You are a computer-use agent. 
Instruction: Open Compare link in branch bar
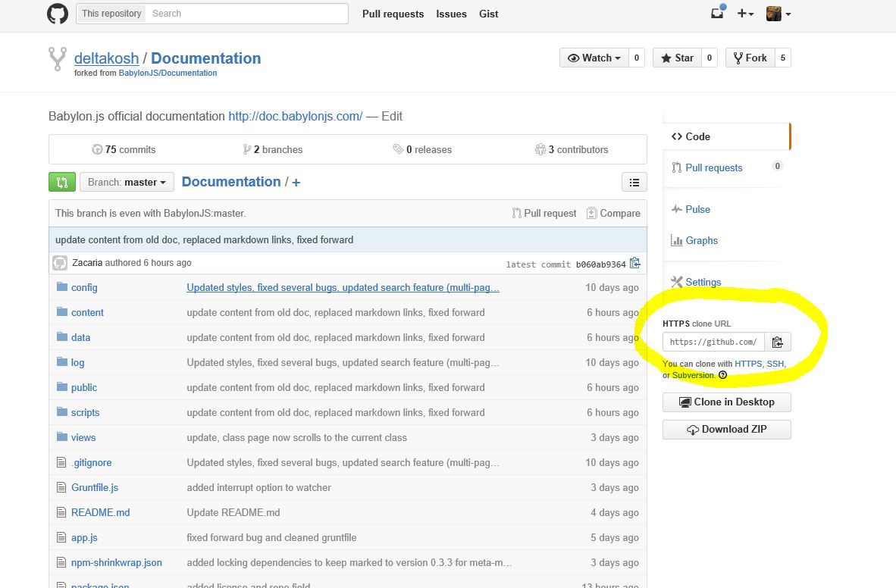(x=614, y=213)
